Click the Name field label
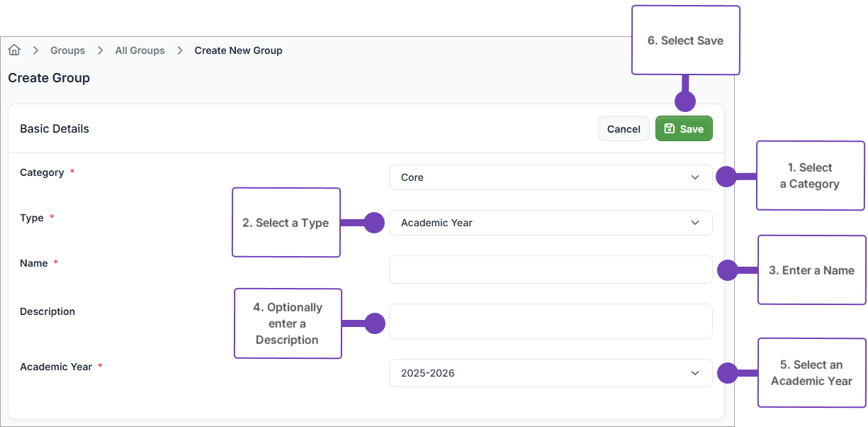Viewport: 868px width, 427px height. point(34,263)
